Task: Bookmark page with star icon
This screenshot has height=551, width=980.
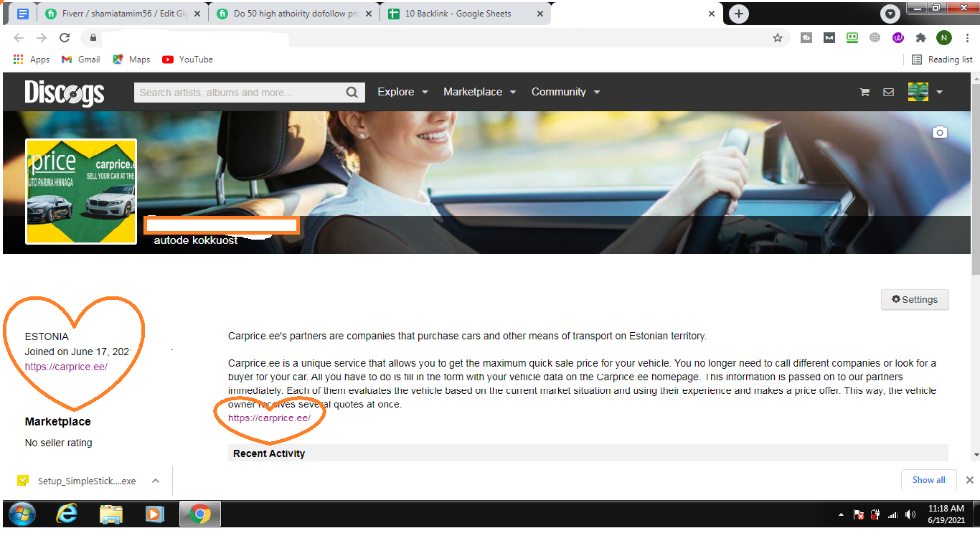Action: pyautogui.click(x=777, y=38)
